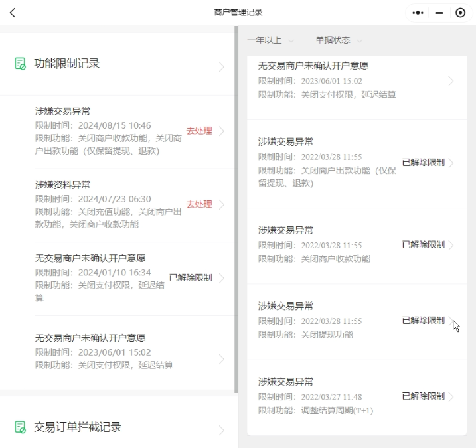Screen dimensions: 476x448
Task: Click the 功能限制记录 document icon
Action: click(21, 64)
